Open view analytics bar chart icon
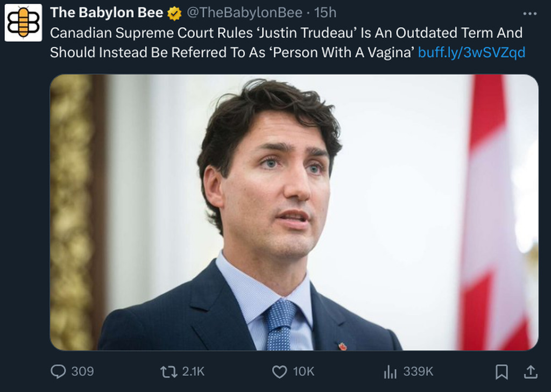 click(390, 371)
